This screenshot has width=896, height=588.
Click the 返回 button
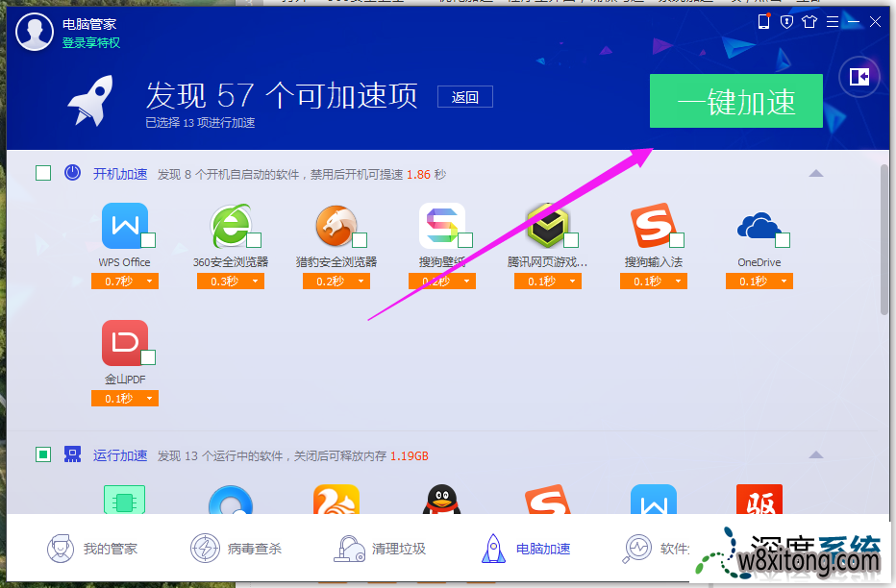[x=464, y=96]
